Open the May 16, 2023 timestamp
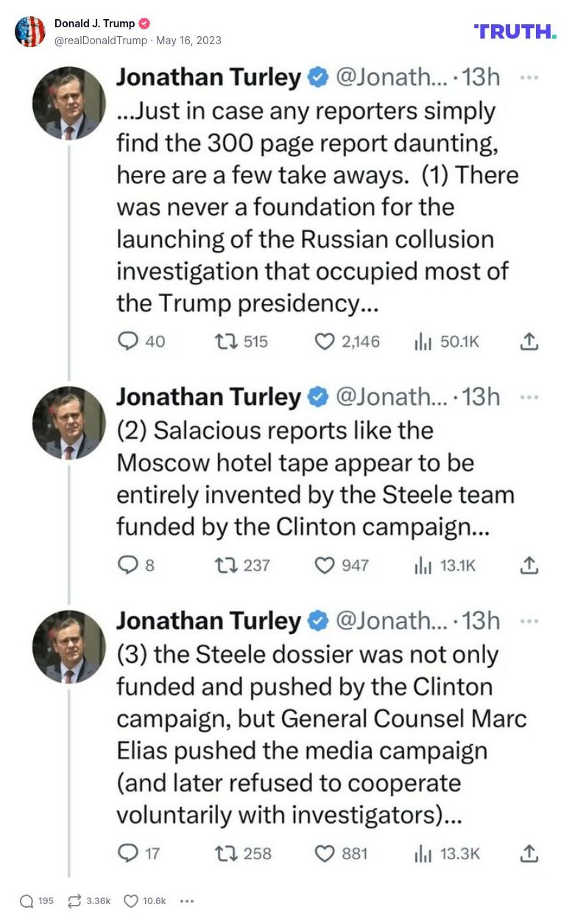 pos(188,40)
